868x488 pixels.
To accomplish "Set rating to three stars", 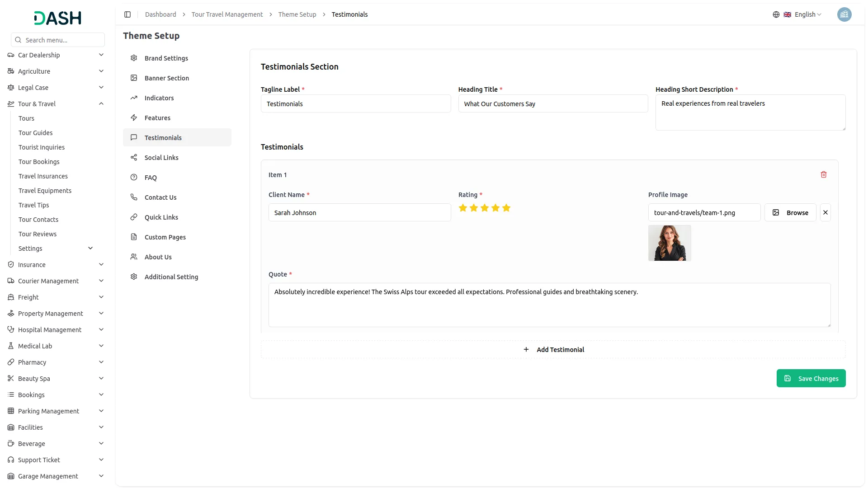I will pyautogui.click(x=485, y=208).
